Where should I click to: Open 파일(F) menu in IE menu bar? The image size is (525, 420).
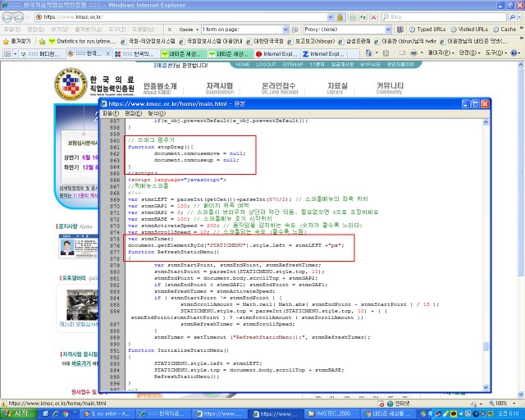(12, 30)
